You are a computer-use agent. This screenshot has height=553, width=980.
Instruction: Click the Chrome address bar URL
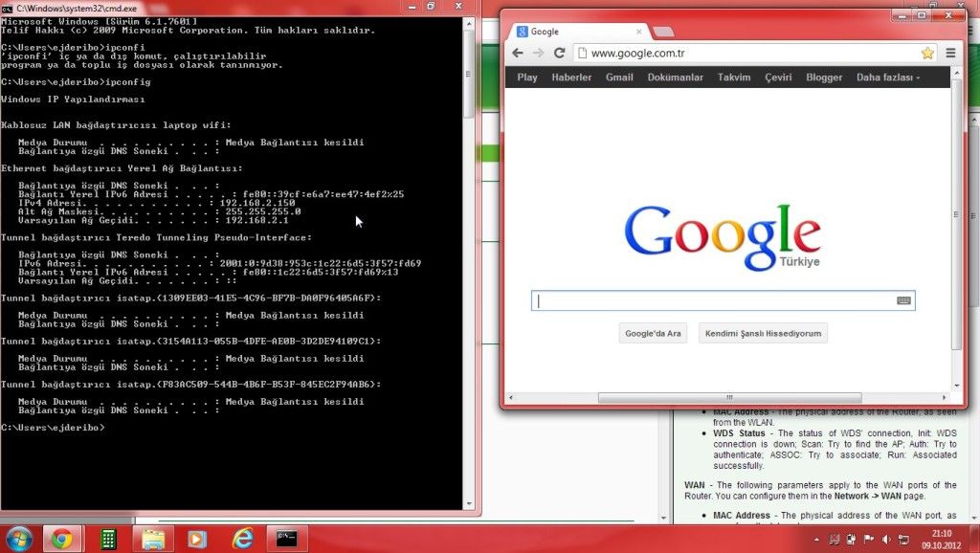637,54
